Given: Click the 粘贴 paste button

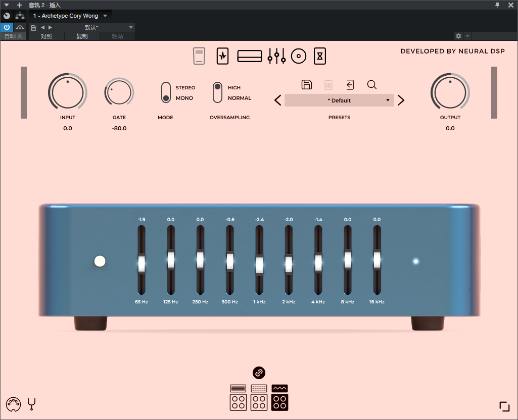Looking at the screenshot, I should [x=117, y=36].
